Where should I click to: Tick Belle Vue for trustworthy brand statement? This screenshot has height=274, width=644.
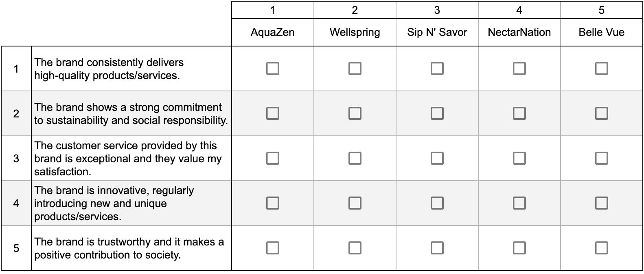601,248
